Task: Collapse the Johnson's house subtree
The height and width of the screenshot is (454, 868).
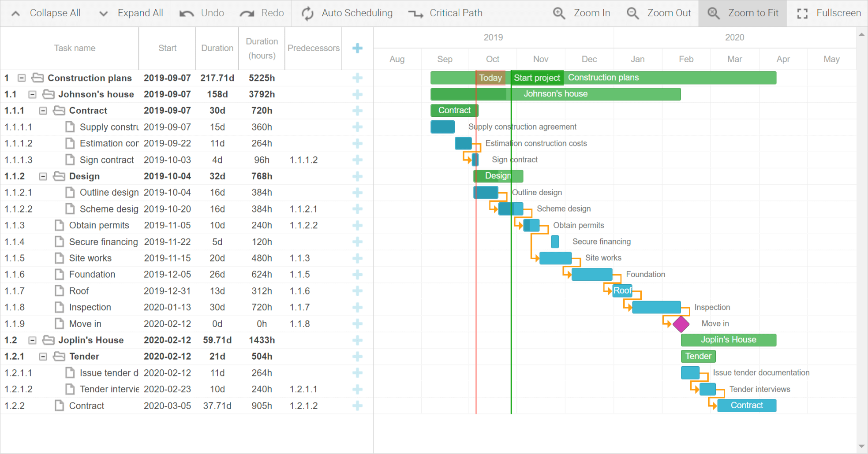Action: pyautogui.click(x=31, y=94)
